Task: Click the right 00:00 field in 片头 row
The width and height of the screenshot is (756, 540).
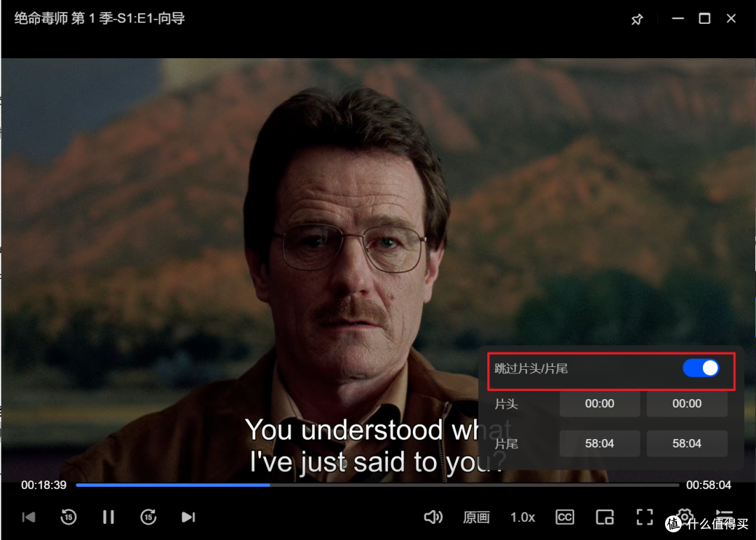Action: (x=687, y=403)
